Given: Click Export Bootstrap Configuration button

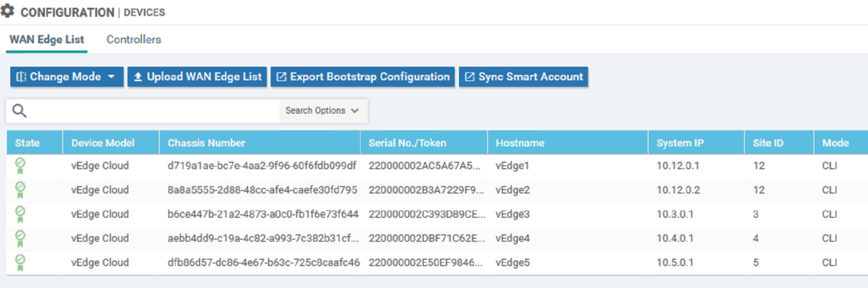Looking at the screenshot, I should (363, 77).
